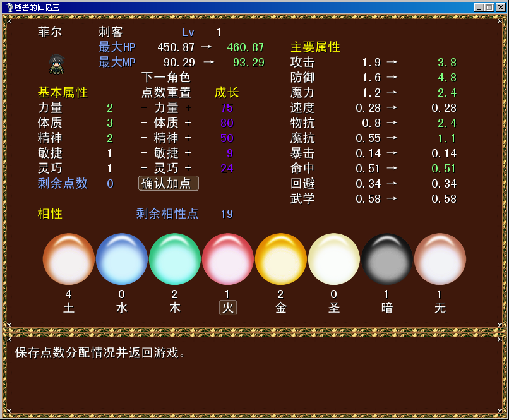
Task: Click the 水 element label
Action: (122, 308)
